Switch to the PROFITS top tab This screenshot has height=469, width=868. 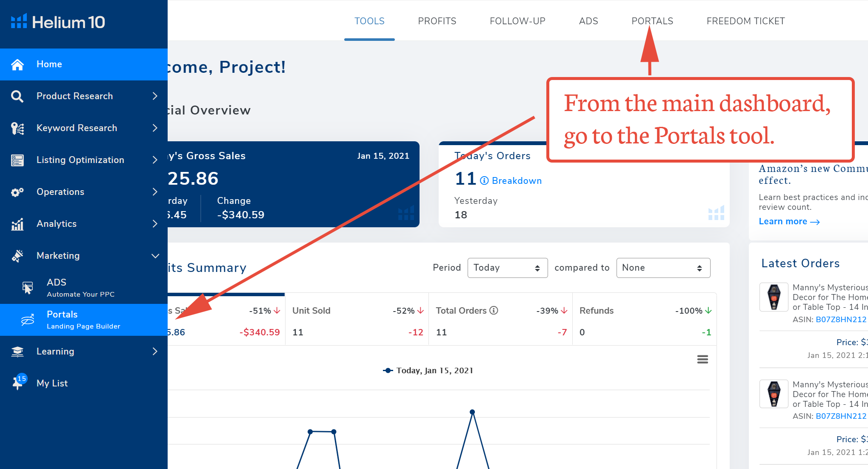[437, 21]
